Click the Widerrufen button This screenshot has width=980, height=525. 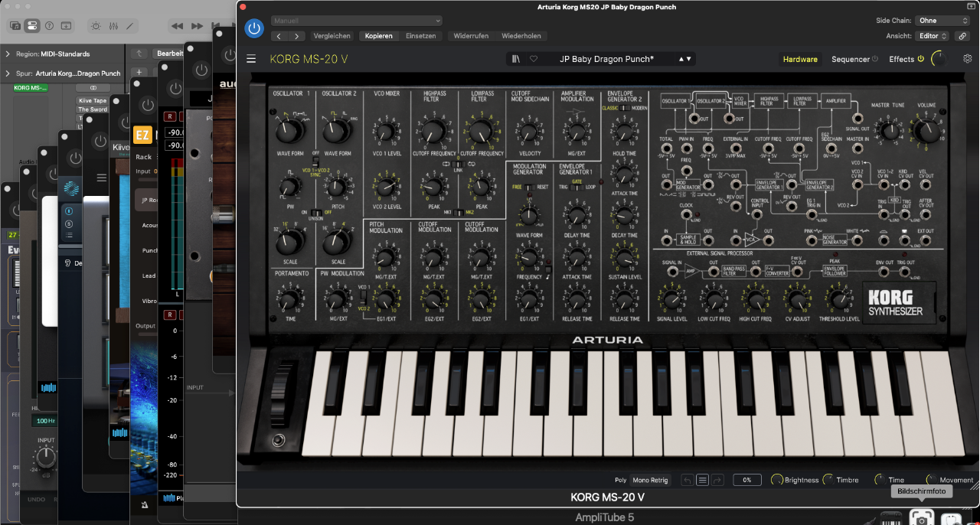pyautogui.click(x=471, y=36)
